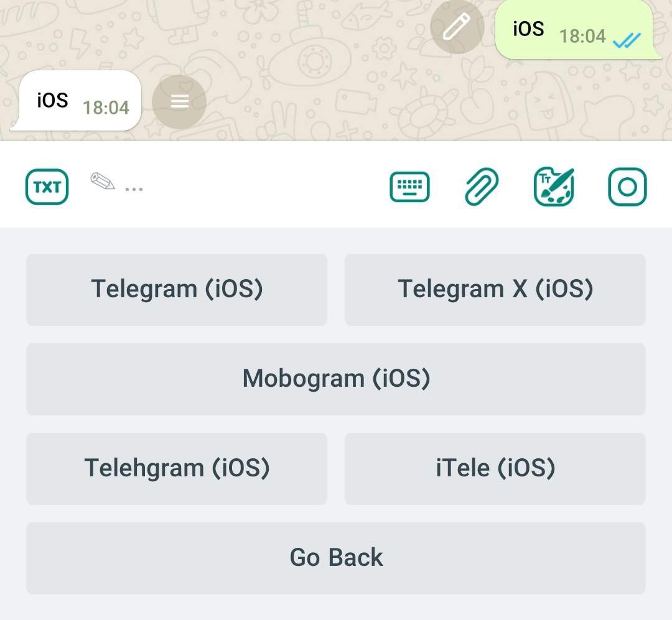Screen dimensions: 672x620
Task: Tap the pencil emoji in message field
Action: click(x=103, y=181)
